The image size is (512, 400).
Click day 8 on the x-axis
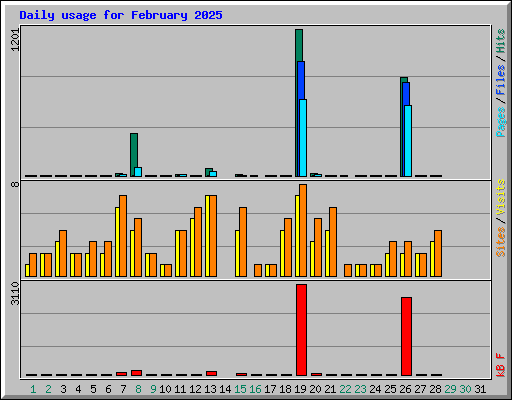tap(138, 389)
